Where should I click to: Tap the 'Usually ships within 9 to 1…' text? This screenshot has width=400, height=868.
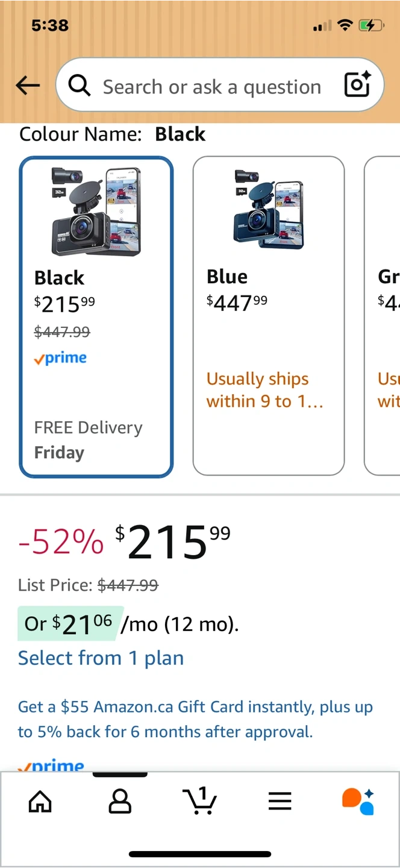[x=265, y=390]
